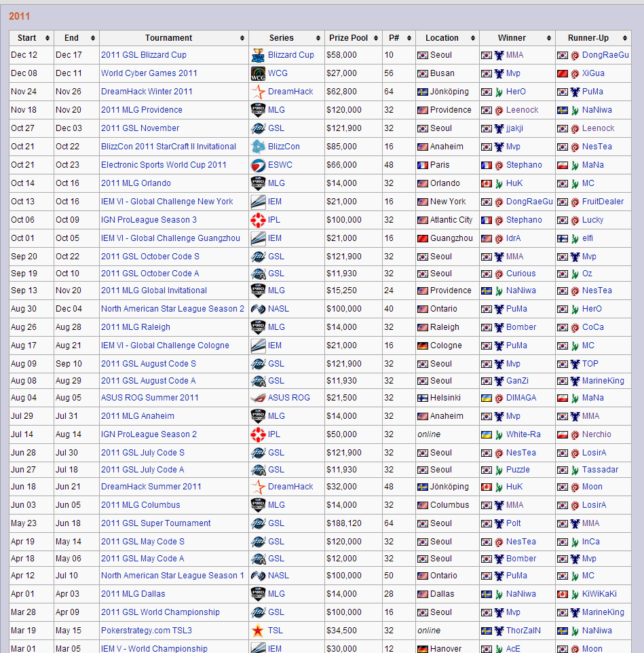Open World Cyber Games 2011 link
The width and height of the screenshot is (644, 653).
click(x=149, y=73)
